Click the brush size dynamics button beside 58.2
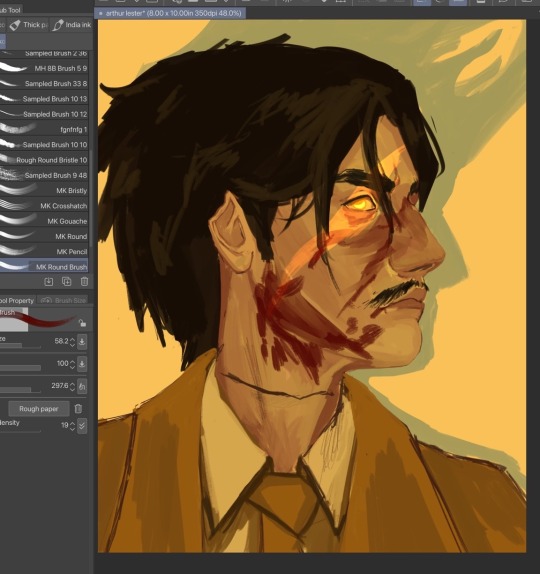Screen dimensions: 540x574 click(82, 342)
